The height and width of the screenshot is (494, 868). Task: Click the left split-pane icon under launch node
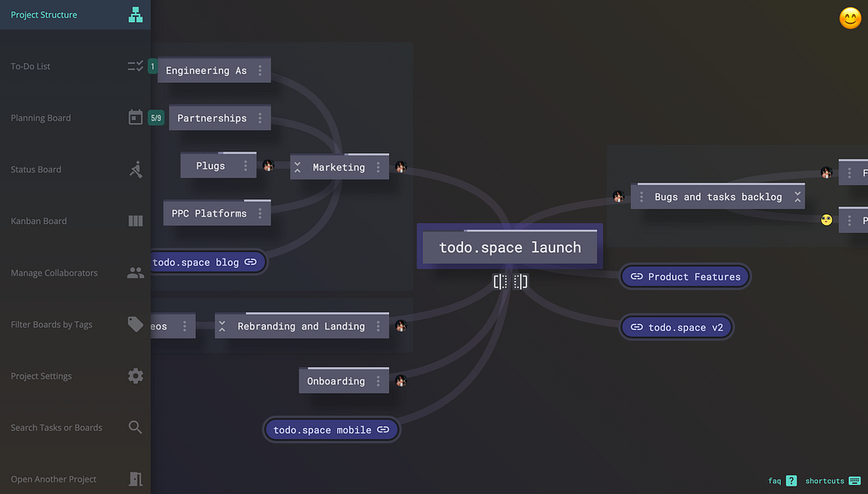point(500,282)
